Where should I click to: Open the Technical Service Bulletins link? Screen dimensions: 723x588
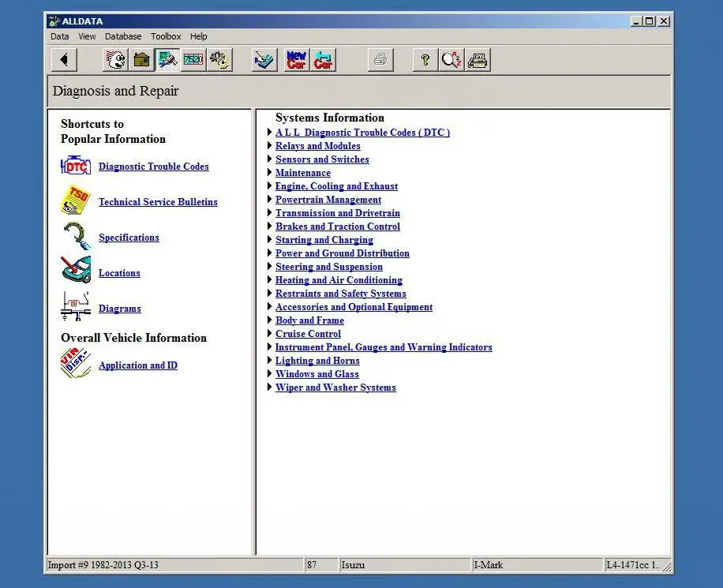[x=158, y=202]
